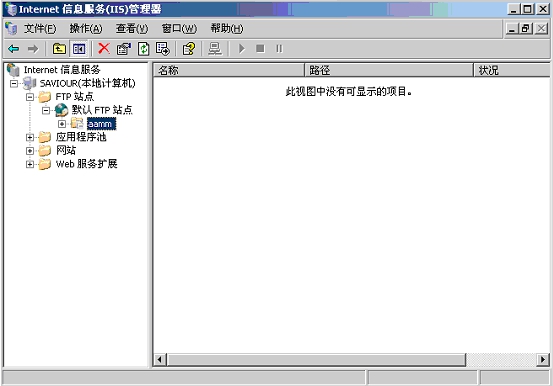Collapse the 默认 FTP 站点 node

click(x=46, y=110)
